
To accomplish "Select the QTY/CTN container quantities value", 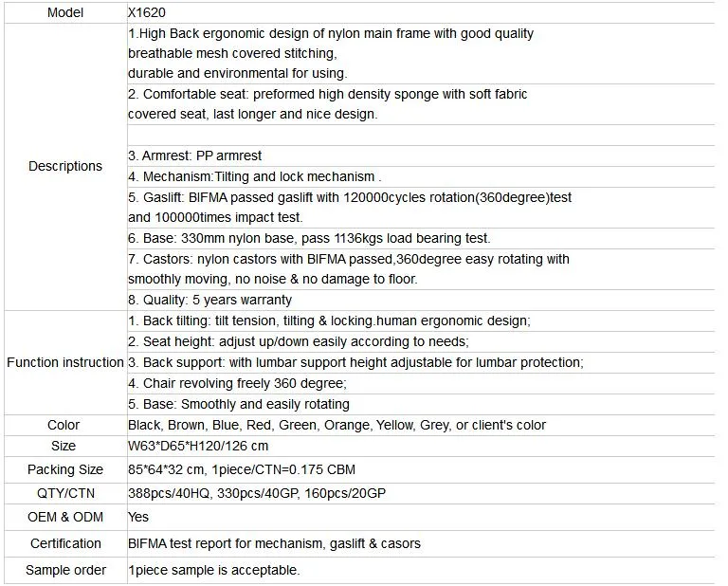I will pos(257,493).
